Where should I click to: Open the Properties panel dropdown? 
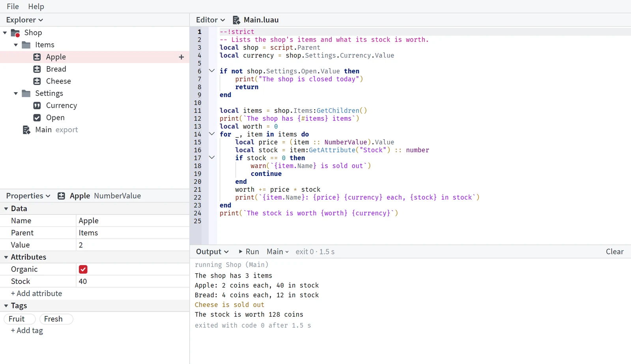pos(28,196)
